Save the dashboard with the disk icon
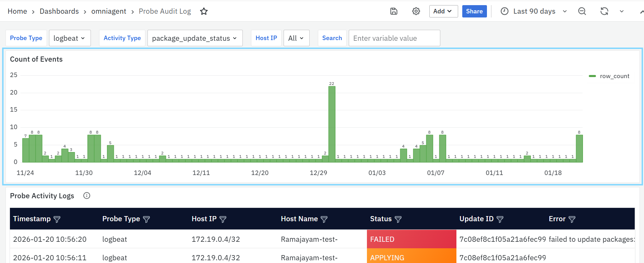This screenshot has height=263, width=644. [x=394, y=11]
